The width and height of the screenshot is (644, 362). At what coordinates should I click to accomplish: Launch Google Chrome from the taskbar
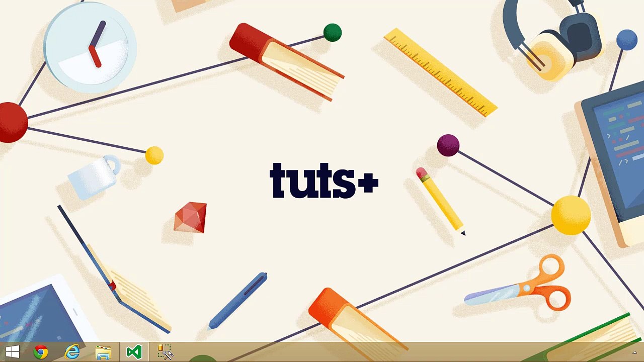pyautogui.click(x=41, y=352)
